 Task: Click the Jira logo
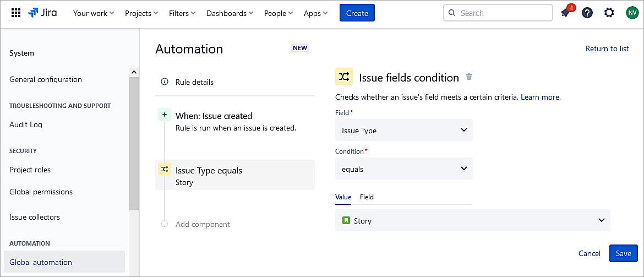pos(42,13)
